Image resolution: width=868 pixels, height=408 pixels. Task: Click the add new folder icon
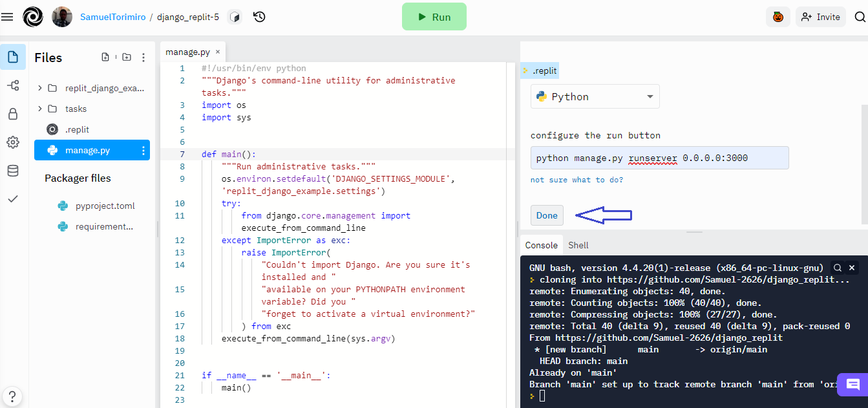[127, 58]
